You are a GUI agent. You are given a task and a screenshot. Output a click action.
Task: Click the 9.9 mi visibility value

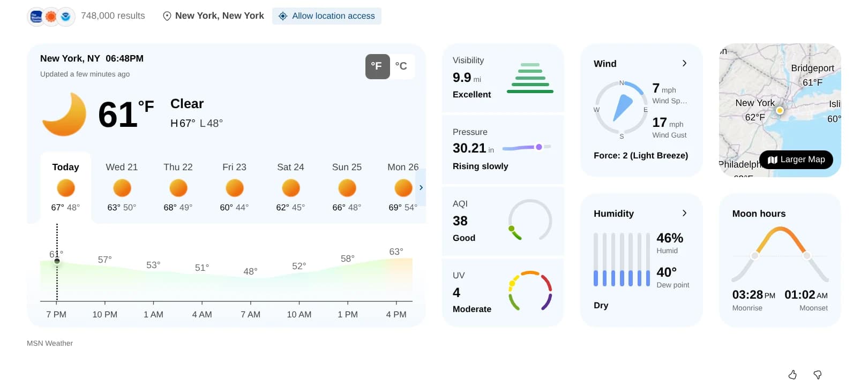tap(467, 78)
